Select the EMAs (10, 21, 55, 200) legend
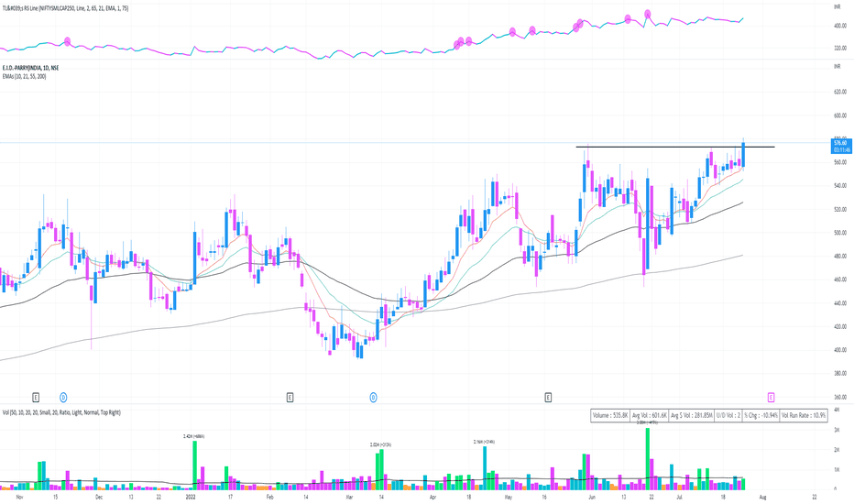This screenshot has height=504, width=854. [x=24, y=76]
